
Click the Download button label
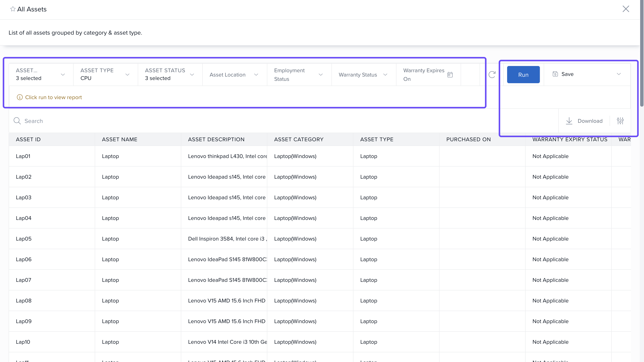590,121
